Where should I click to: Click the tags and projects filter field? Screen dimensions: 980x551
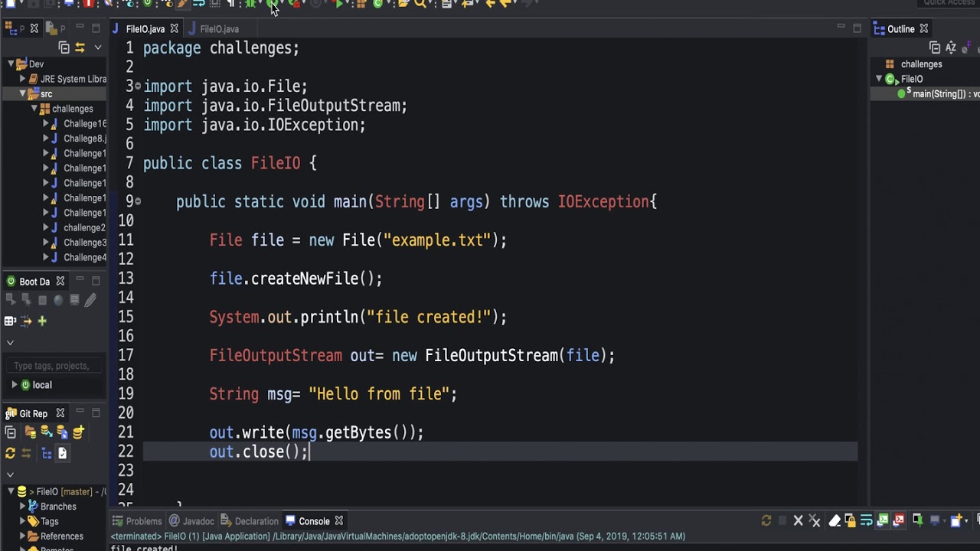(x=54, y=366)
